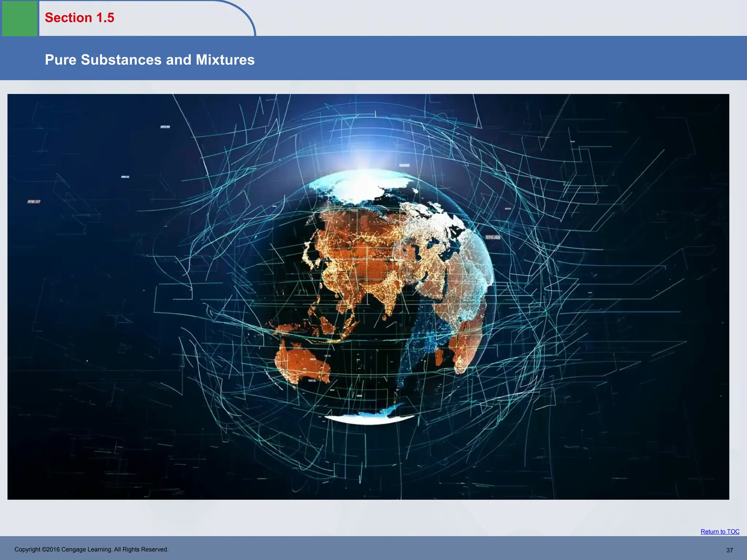The height and width of the screenshot is (560, 747).
Task: Click the blue title banner's empty area
Action: point(511,58)
